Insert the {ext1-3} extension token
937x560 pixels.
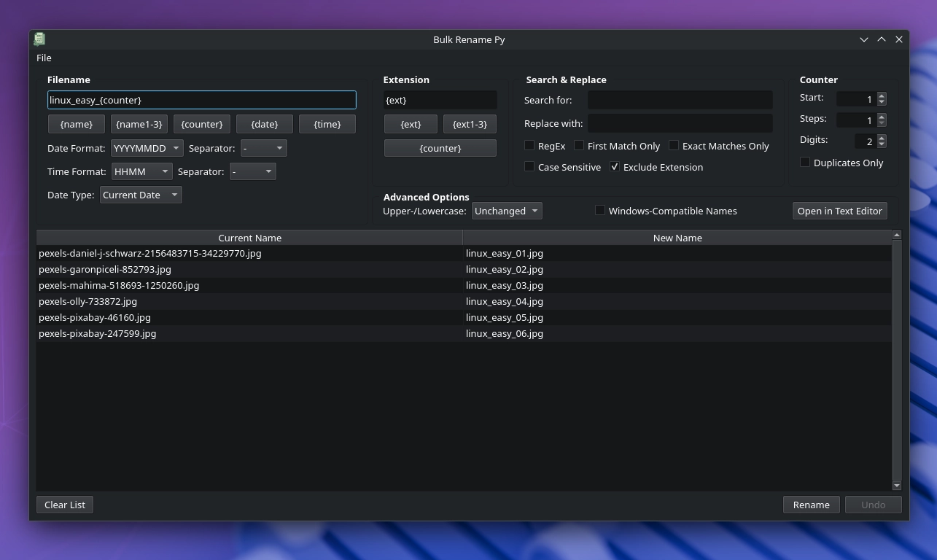470,124
